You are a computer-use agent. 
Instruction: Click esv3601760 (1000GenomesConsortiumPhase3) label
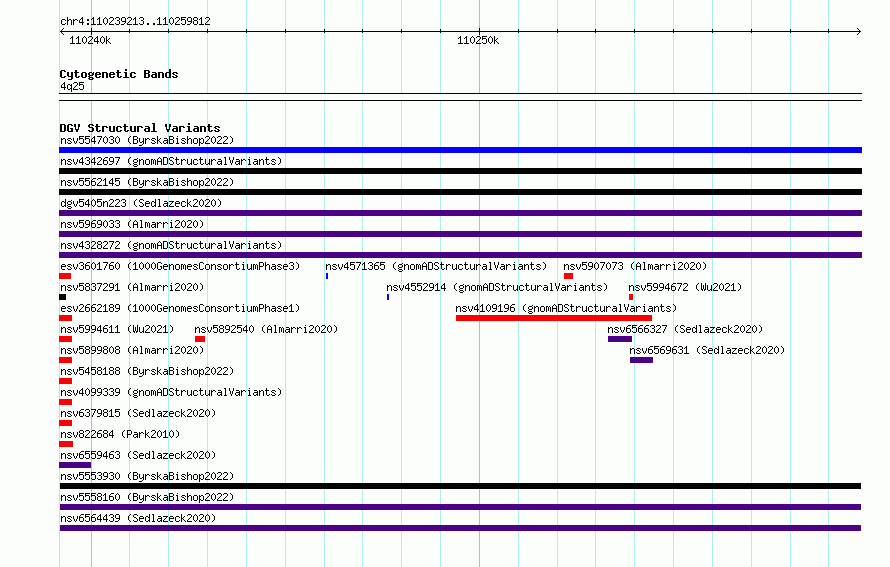[180, 266]
